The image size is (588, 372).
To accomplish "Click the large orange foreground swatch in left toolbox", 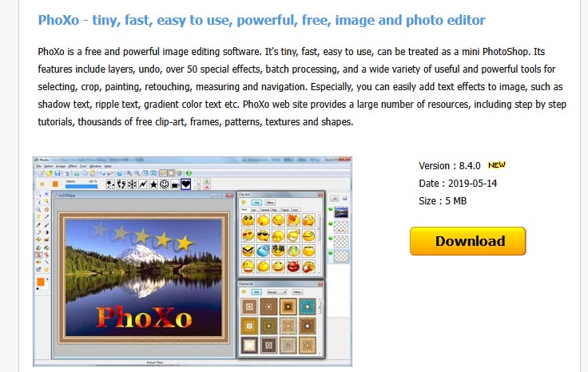I will click(41, 282).
